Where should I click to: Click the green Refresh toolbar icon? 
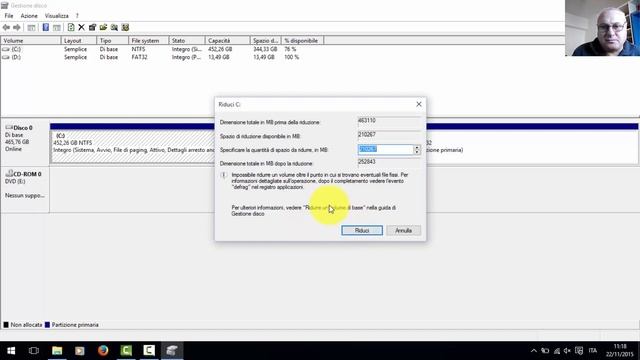[71, 27]
